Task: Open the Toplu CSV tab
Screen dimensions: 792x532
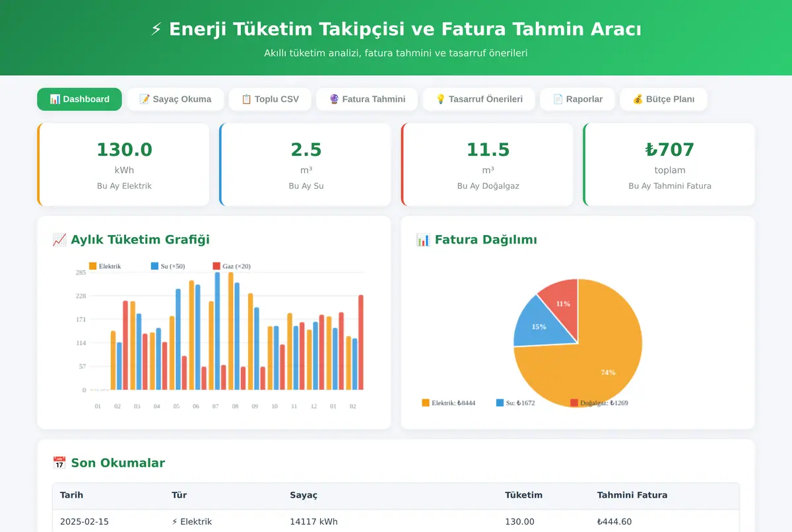Action: (x=270, y=99)
